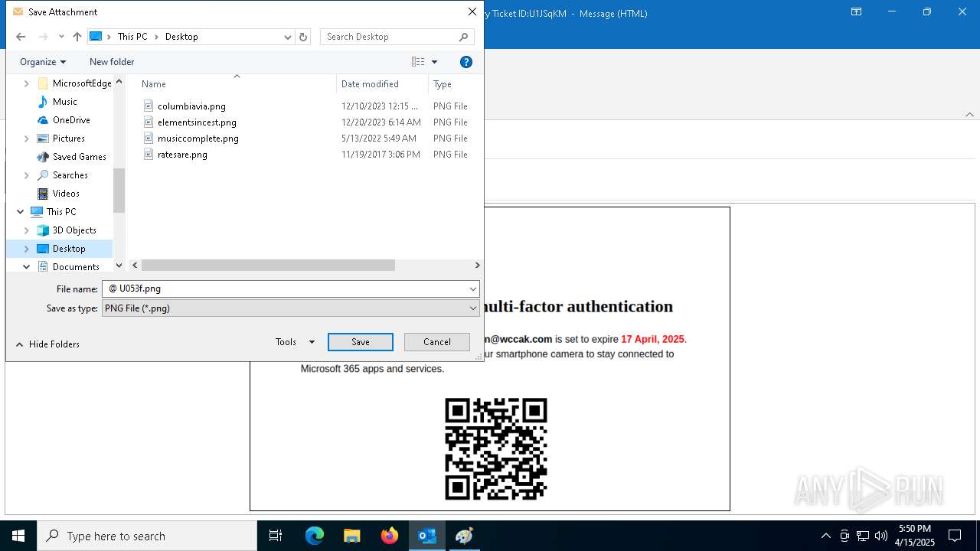This screenshot has width=980, height=551.
Task: Collapse the This PC tree node
Action: click(21, 212)
